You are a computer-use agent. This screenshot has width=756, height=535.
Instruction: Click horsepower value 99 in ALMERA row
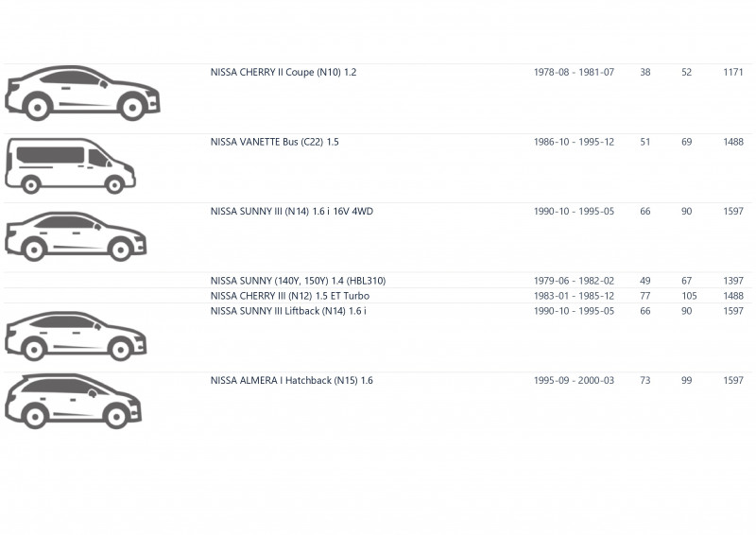(687, 381)
